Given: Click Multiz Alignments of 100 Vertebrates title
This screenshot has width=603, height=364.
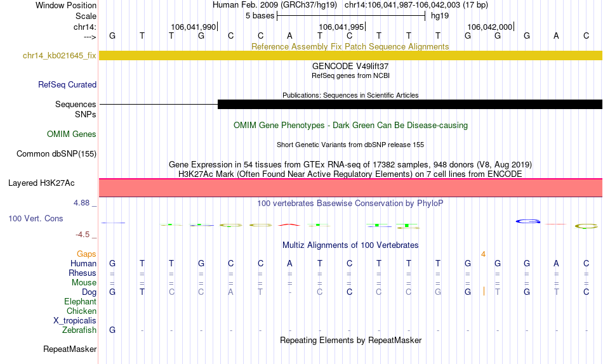Looking at the screenshot, I should pyautogui.click(x=350, y=245).
